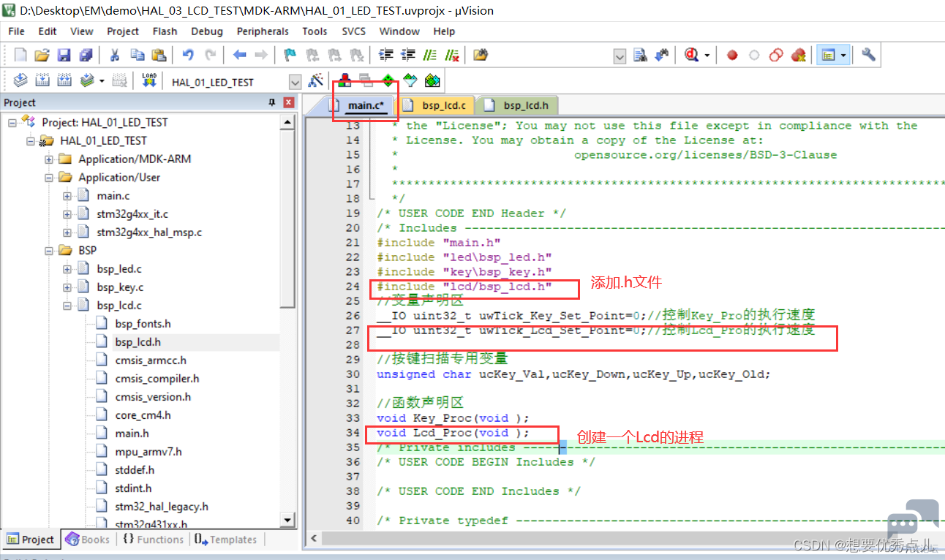Viewport: 945px width, 560px height.
Task: Create a new file via toolbar
Action: [x=20, y=55]
